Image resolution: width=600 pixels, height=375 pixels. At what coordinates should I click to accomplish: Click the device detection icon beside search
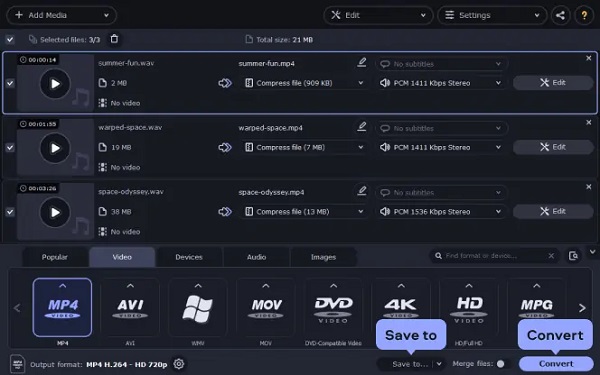point(573,256)
